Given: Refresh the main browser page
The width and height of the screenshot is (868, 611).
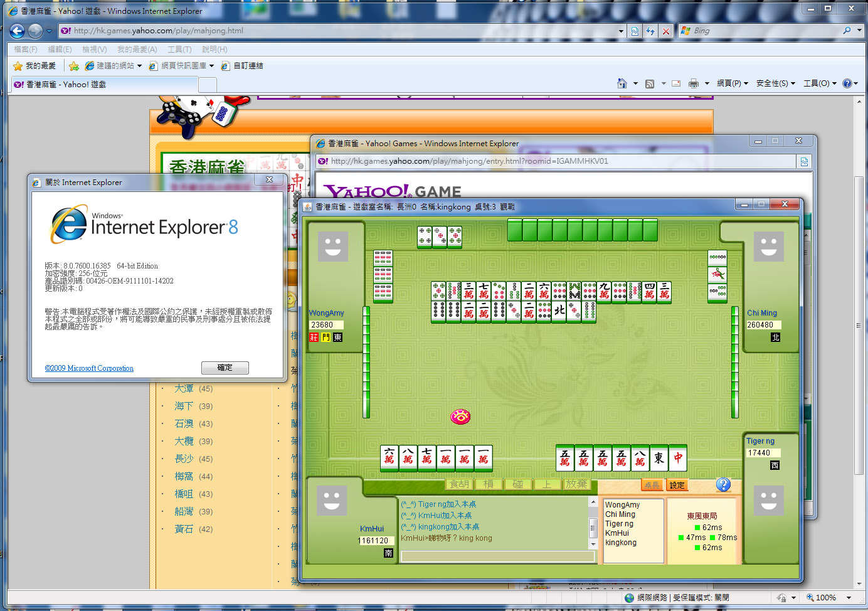Looking at the screenshot, I should [650, 31].
